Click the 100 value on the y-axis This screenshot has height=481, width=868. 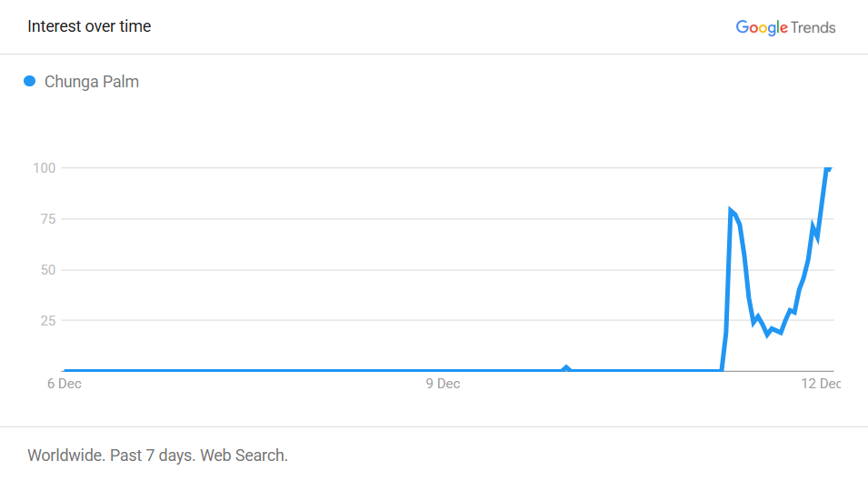[45, 168]
